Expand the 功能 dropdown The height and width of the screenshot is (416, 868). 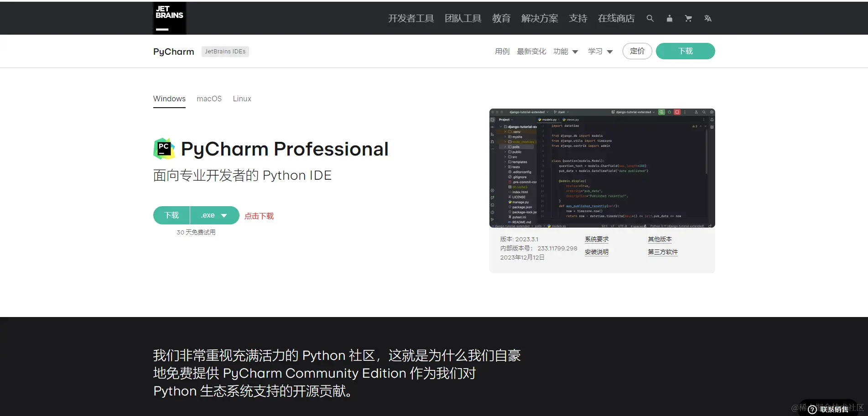[566, 52]
